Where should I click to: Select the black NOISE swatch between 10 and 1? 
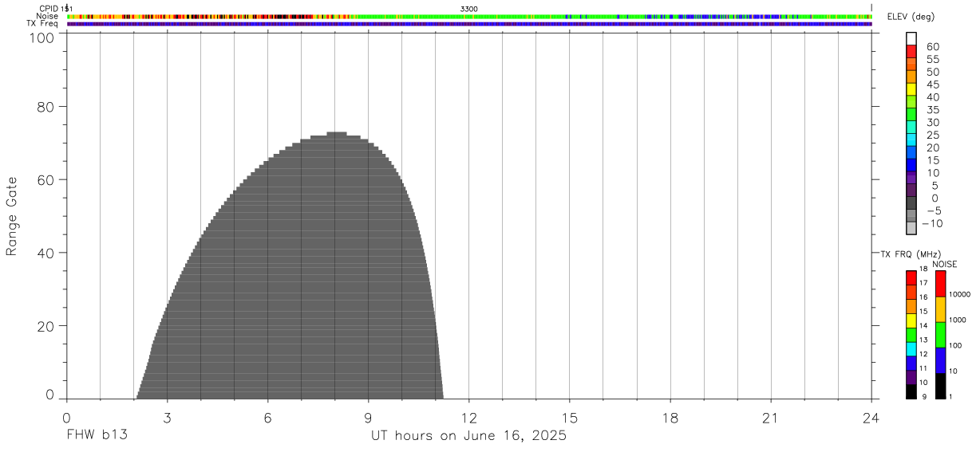(941, 386)
